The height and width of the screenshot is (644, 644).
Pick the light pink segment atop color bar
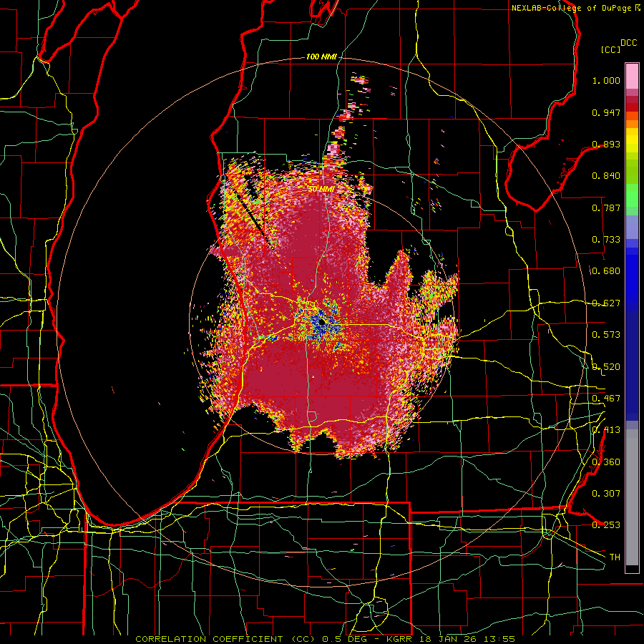[632, 77]
